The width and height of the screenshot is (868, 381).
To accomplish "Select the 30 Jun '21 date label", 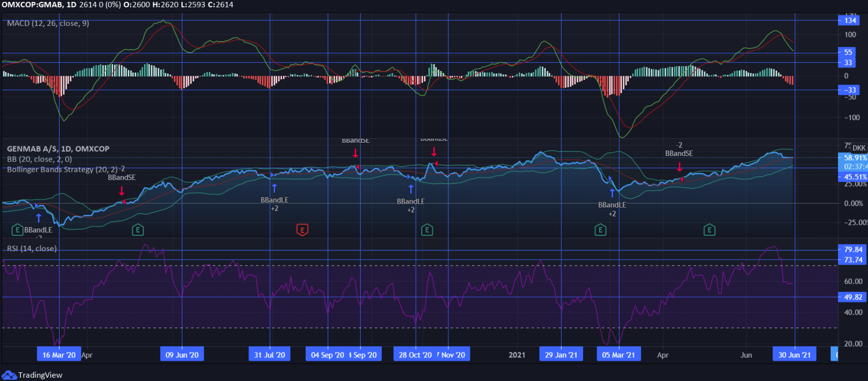I will pos(795,355).
